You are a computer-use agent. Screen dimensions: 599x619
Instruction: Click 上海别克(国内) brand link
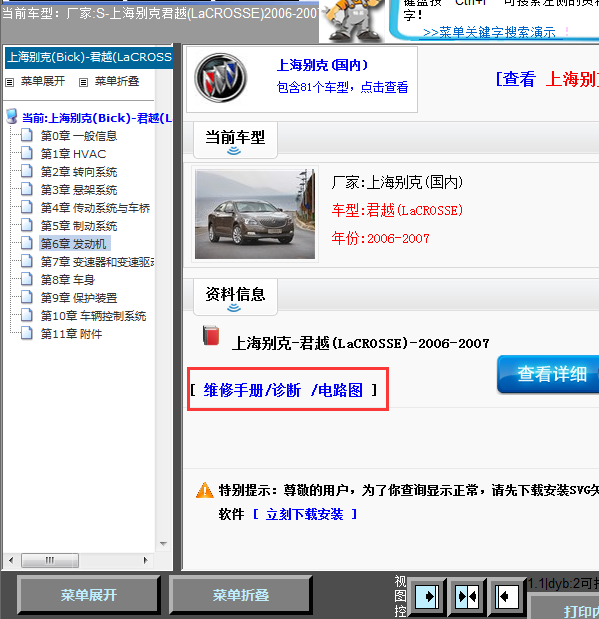[x=322, y=65]
